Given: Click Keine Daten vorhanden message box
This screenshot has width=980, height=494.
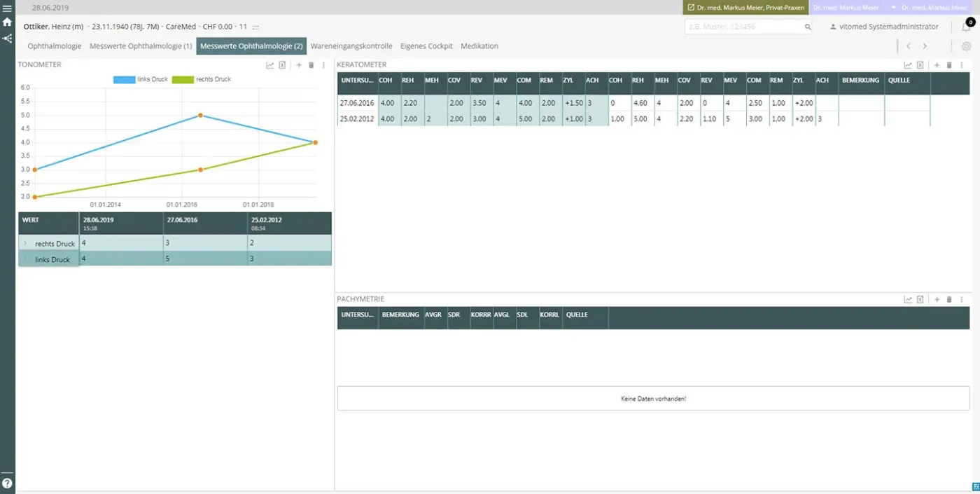Looking at the screenshot, I should click(x=653, y=398).
